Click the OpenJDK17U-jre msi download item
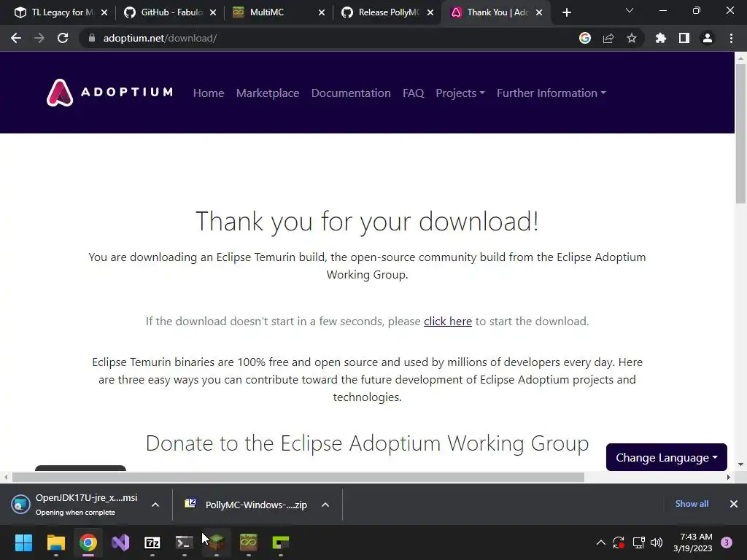 [75, 505]
